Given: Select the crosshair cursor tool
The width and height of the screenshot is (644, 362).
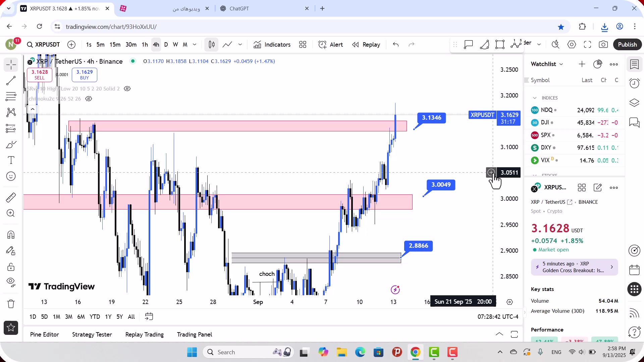Looking at the screenshot, I should pyautogui.click(x=11, y=65).
